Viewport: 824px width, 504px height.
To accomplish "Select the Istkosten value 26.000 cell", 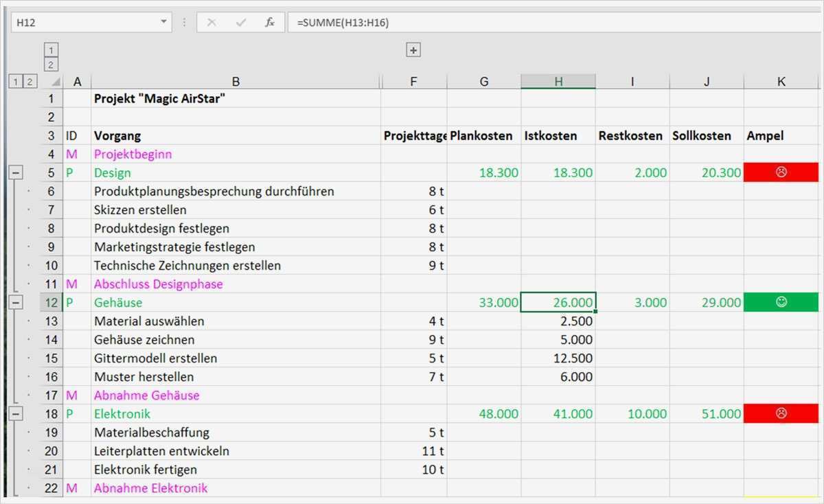I will click(558, 302).
